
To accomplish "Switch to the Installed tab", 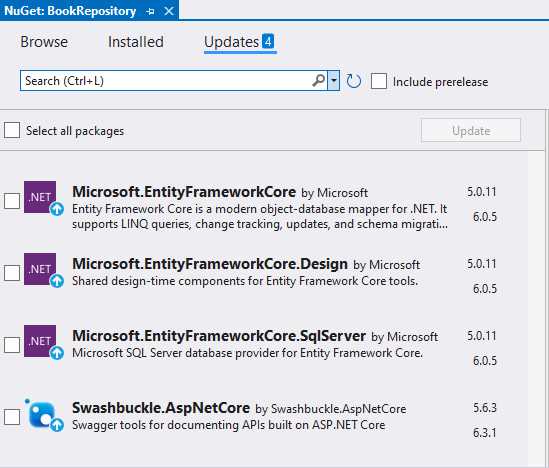I will (135, 42).
